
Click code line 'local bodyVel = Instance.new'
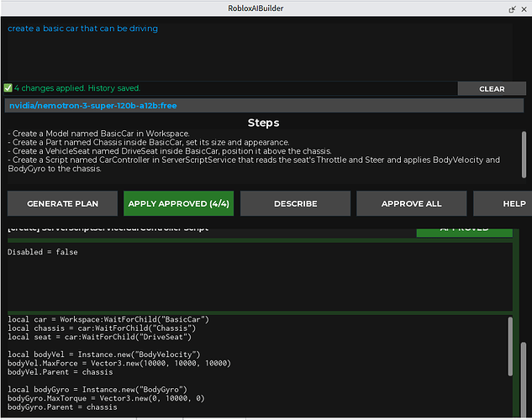[104, 354]
